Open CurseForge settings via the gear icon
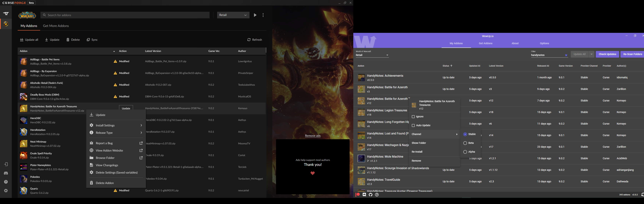Viewport: 644px width, 204px height. coord(6,191)
